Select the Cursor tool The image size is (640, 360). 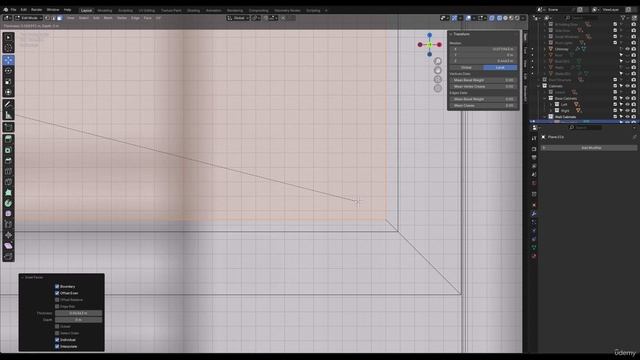[8, 48]
